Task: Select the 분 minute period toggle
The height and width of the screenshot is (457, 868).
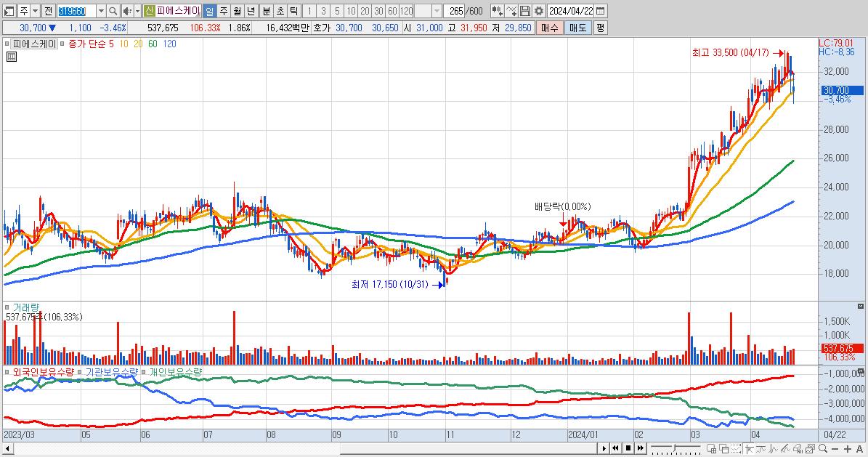Action: coord(267,11)
